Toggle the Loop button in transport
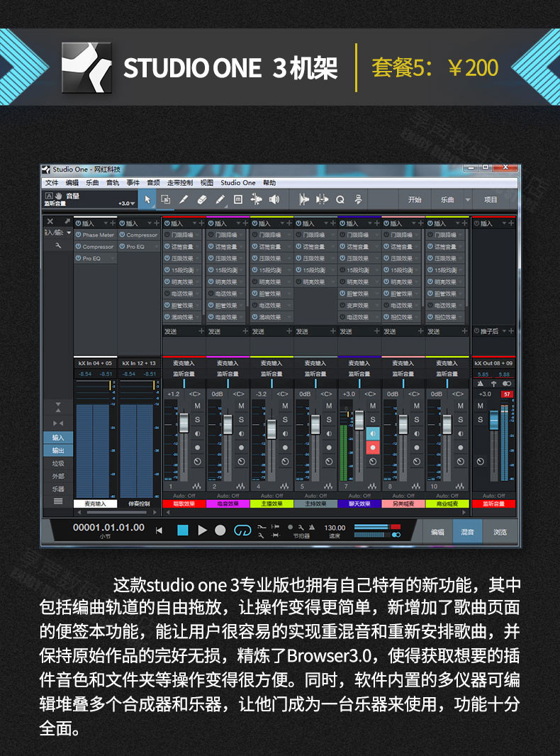The image size is (560, 756). (x=242, y=530)
